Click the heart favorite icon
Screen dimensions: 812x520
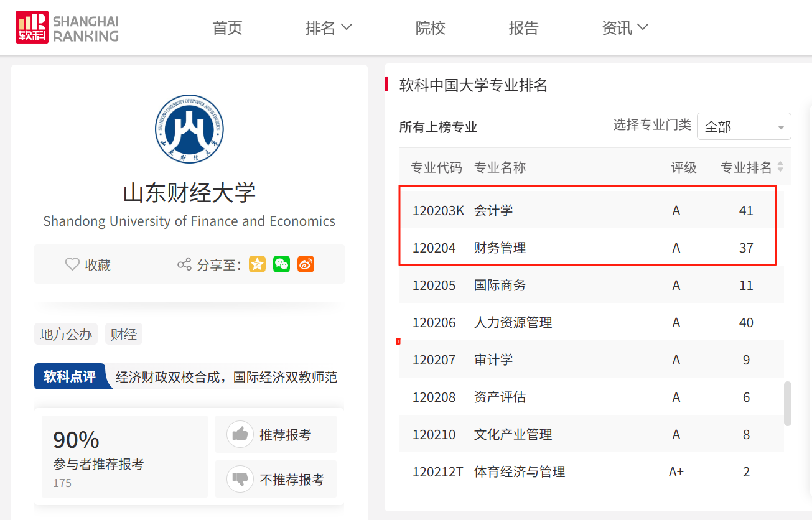[x=72, y=264]
